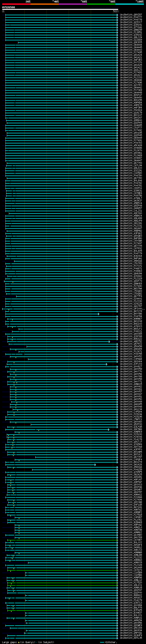Open hit UniRef100_P04777
The image size is (146, 644).
coord(131,17)
